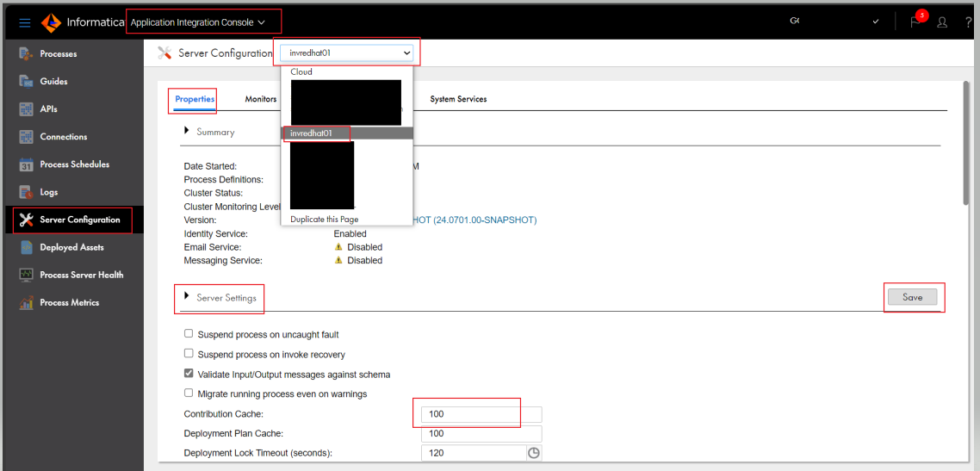Click the Server Configuration wrench sidebar icon

point(26,220)
